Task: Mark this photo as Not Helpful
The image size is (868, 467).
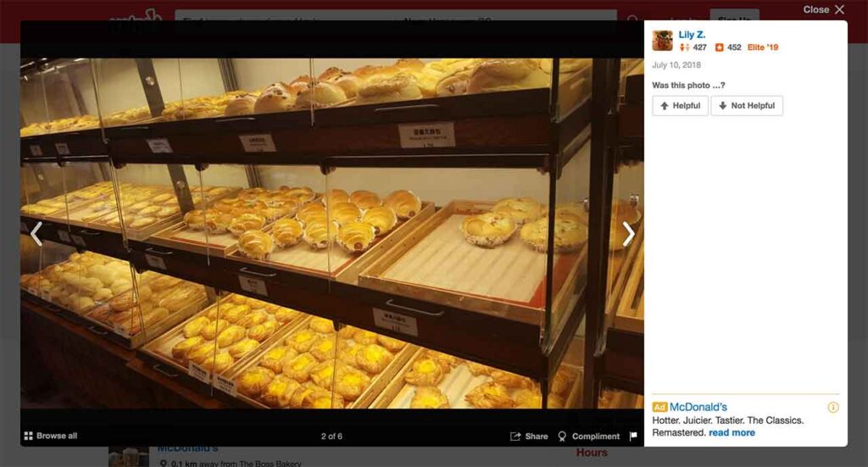Action: click(747, 106)
